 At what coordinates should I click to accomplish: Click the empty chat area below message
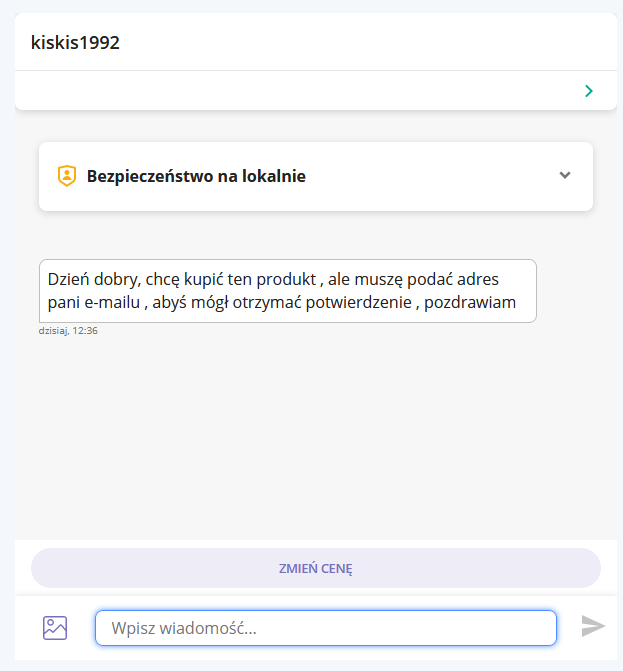pos(316,436)
